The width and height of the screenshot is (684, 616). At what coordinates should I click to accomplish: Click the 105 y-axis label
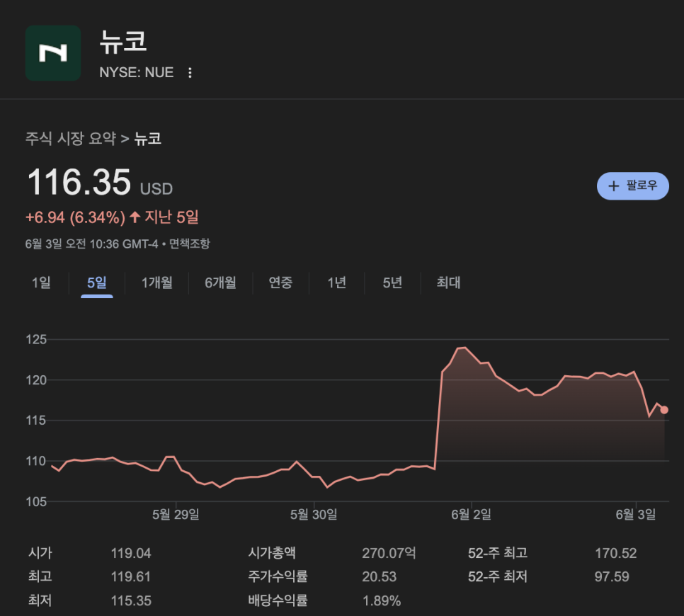tap(36, 502)
